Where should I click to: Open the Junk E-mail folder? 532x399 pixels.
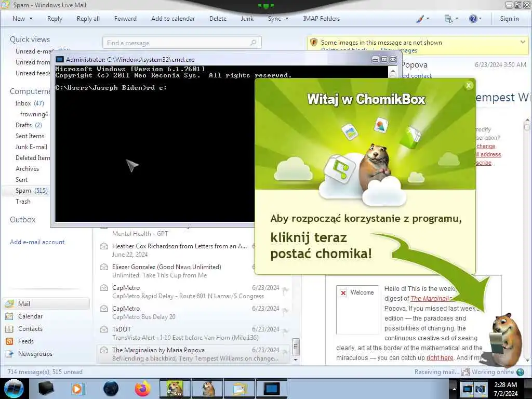point(31,147)
